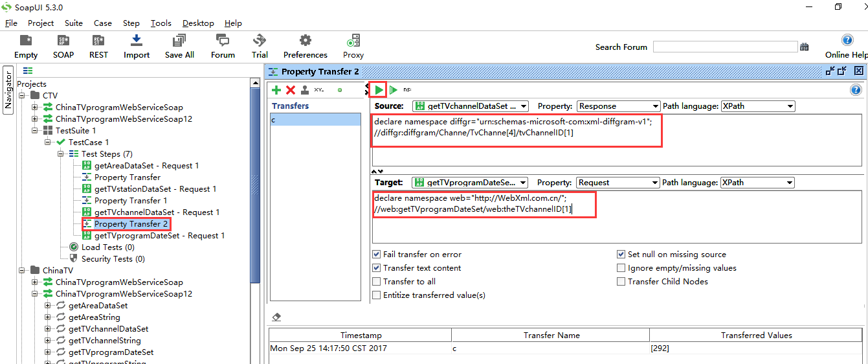Image resolution: width=868 pixels, height=364 pixels.
Task: Click the Save All toolbar icon
Action: click(179, 41)
